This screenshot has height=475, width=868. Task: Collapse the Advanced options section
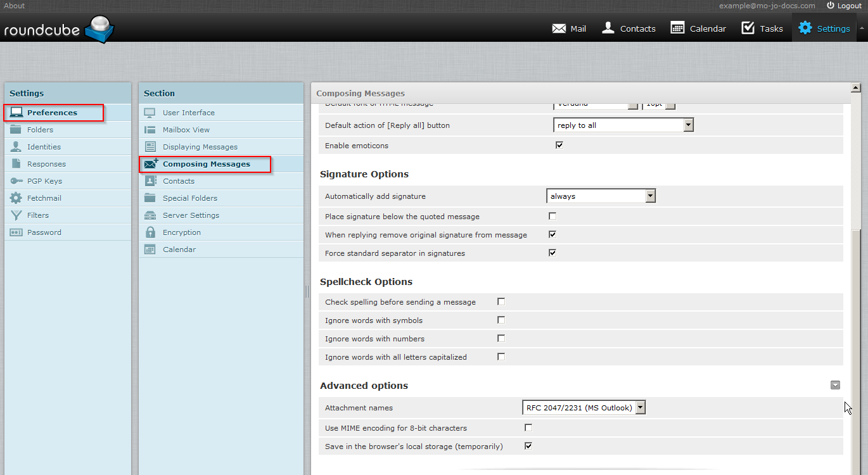(x=835, y=385)
